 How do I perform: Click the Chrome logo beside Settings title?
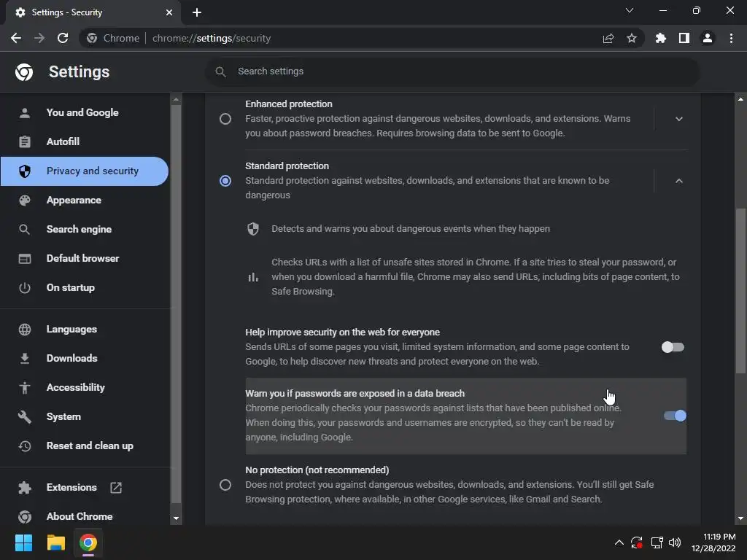(x=24, y=72)
